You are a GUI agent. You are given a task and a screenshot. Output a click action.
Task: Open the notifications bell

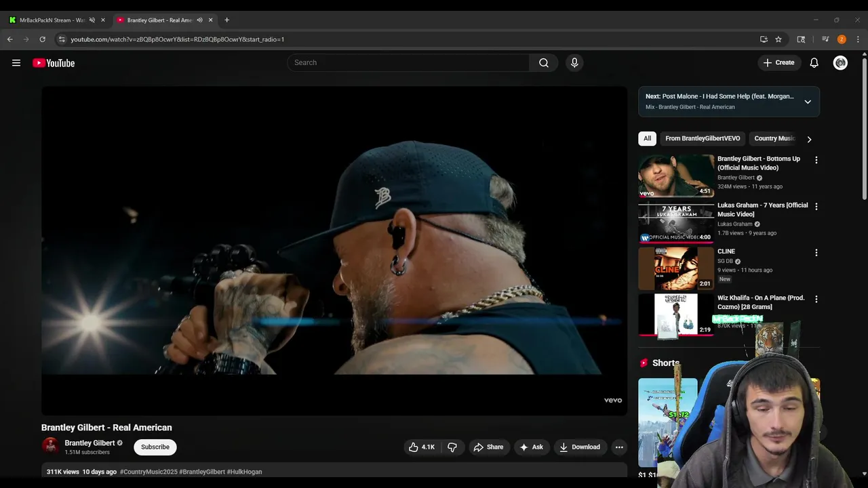814,63
